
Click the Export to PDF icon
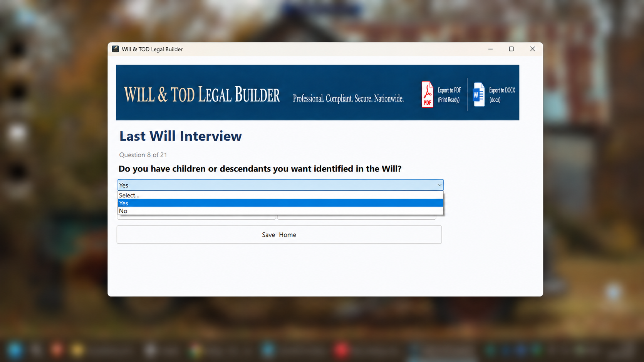coord(427,94)
